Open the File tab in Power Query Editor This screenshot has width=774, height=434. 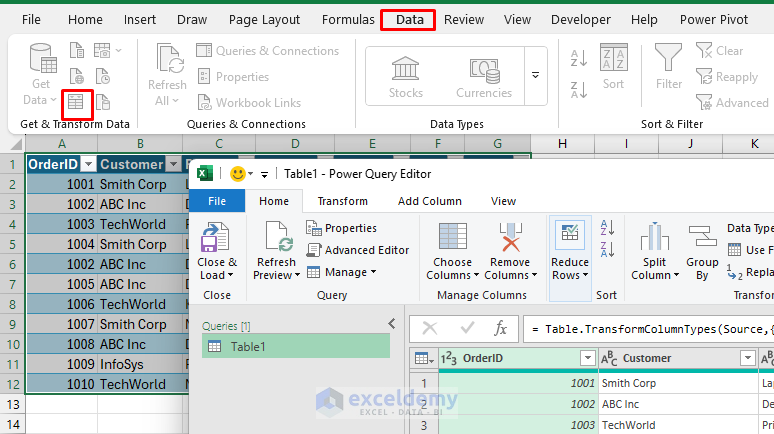[x=217, y=201]
